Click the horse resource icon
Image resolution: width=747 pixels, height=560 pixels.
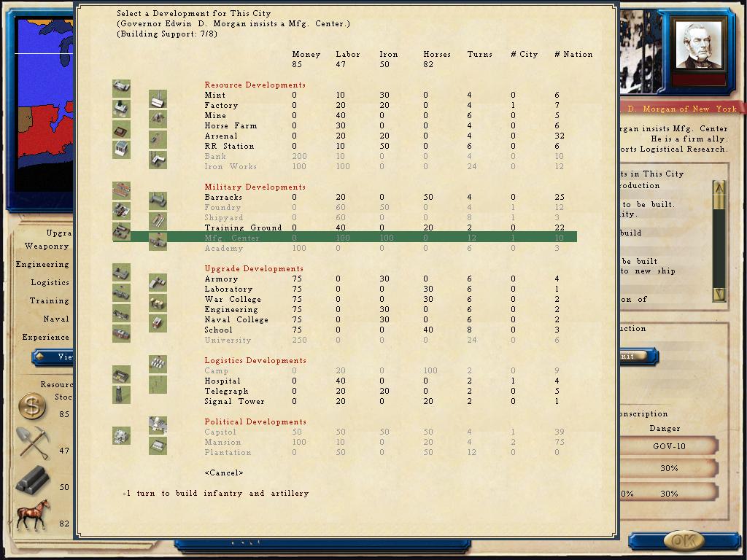coord(34,515)
